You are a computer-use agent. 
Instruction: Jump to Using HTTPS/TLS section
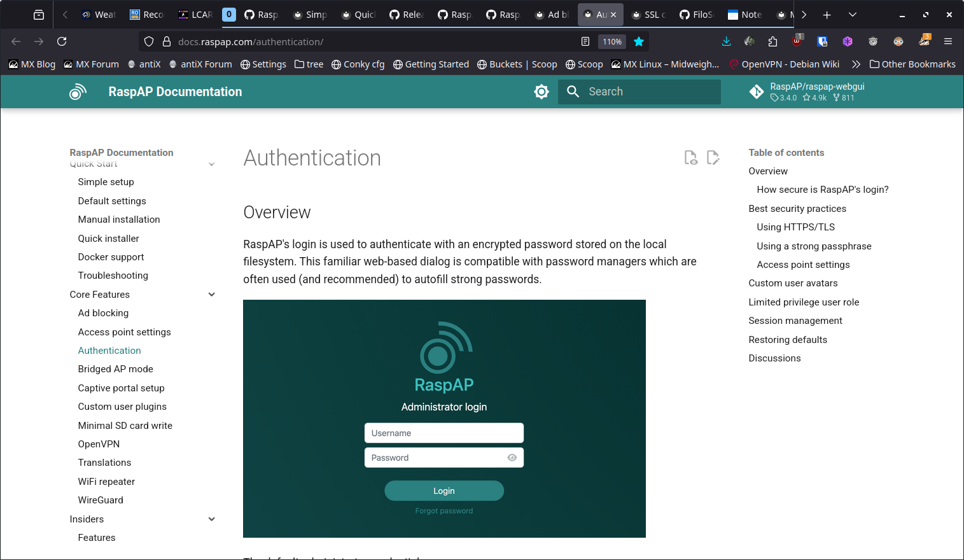[795, 227]
